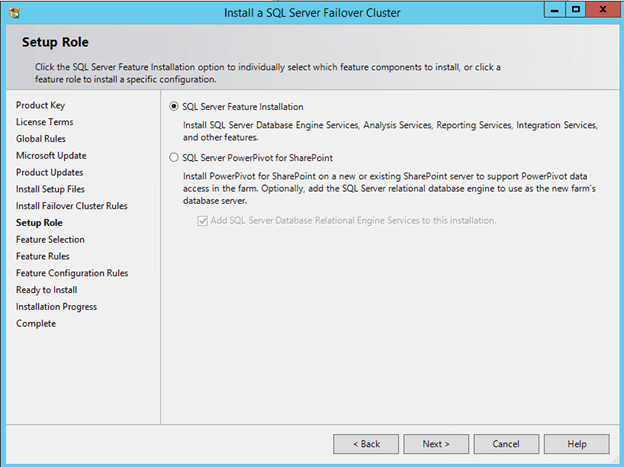Select SQL Server Feature Installation radio button
624x467 pixels.
pyautogui.click(x=175, y=107)
